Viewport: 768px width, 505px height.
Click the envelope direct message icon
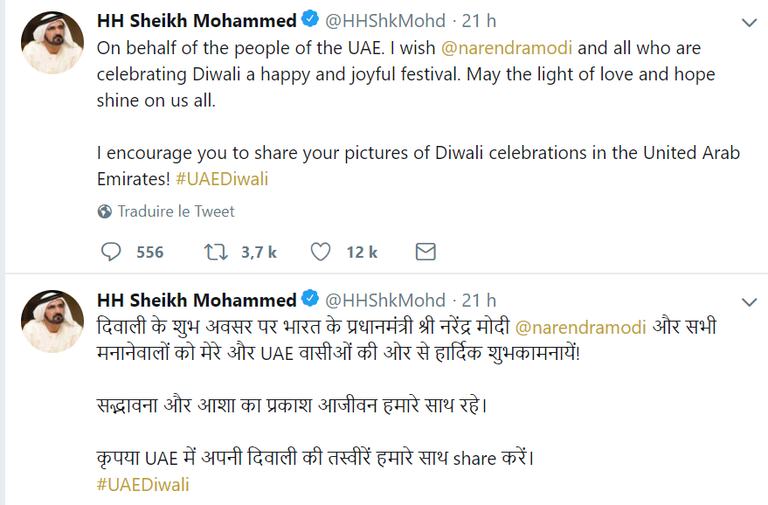[425, 252]
